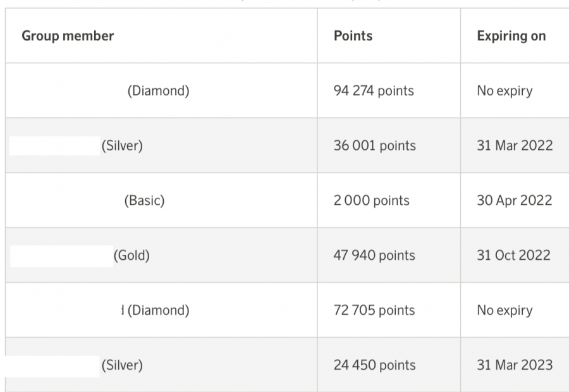569x392 pixels.
Task: Select the first (Silver) member cell
Action: pos(122,146)
